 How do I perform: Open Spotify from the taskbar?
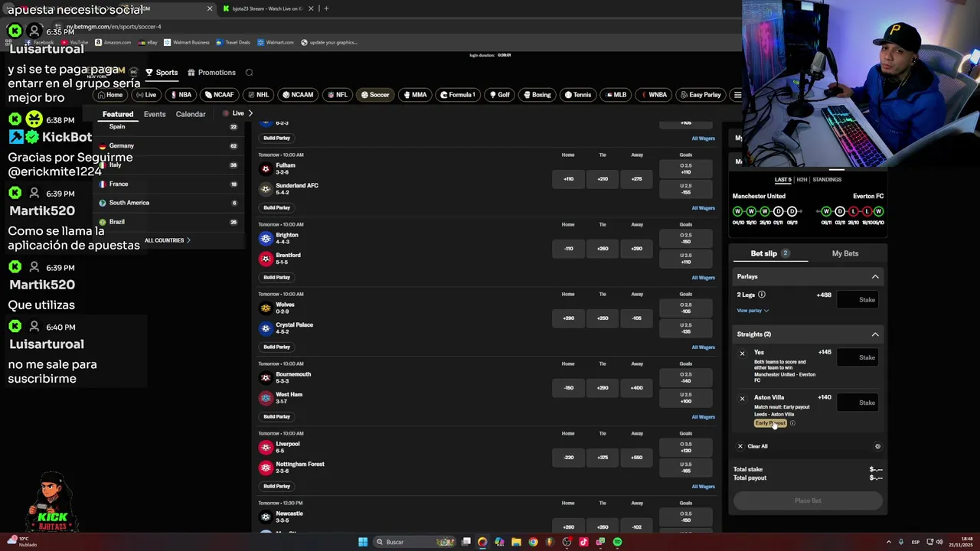(x=617, y=542)
